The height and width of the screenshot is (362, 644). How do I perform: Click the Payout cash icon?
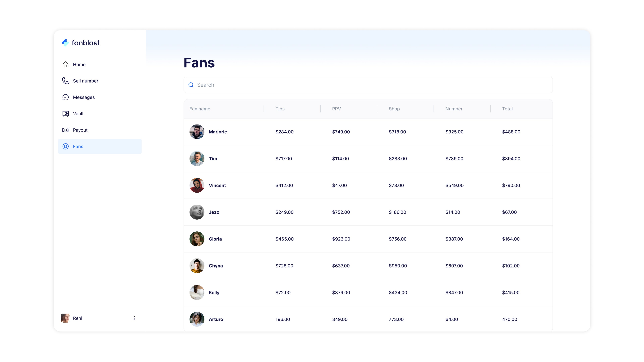click(66, 130)
